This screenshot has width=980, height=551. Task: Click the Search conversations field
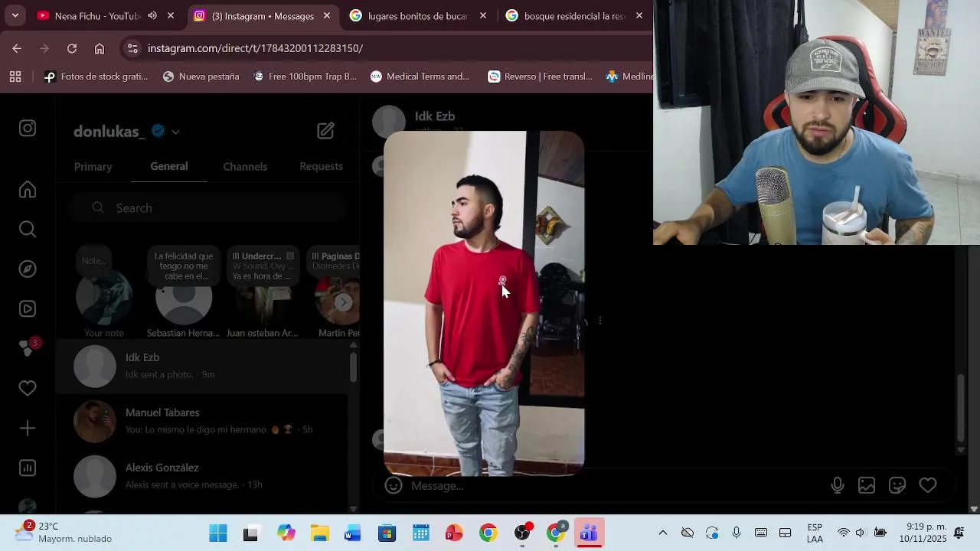pyautogui.click(x=207, y=208)
